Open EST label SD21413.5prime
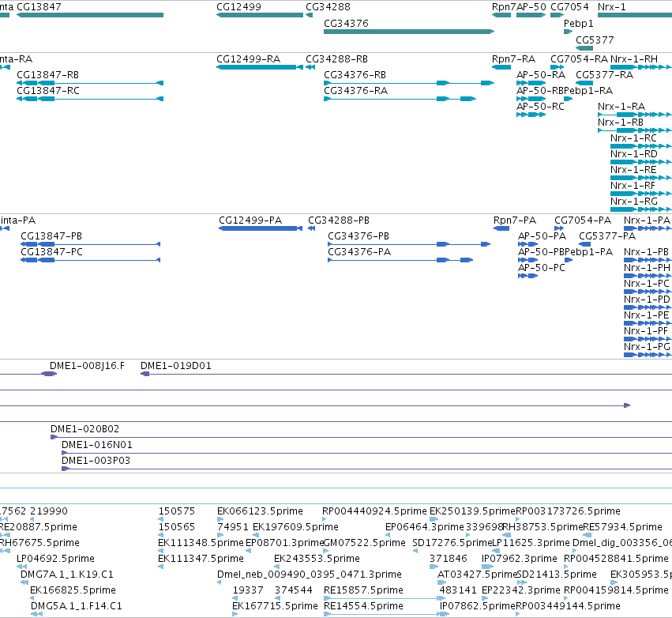 tap(557, 575)
